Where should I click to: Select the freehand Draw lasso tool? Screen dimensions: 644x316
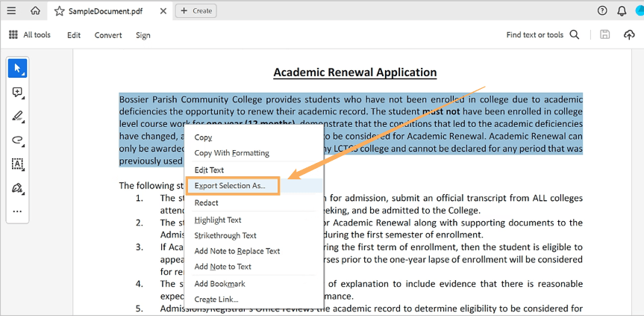(18, 140)
